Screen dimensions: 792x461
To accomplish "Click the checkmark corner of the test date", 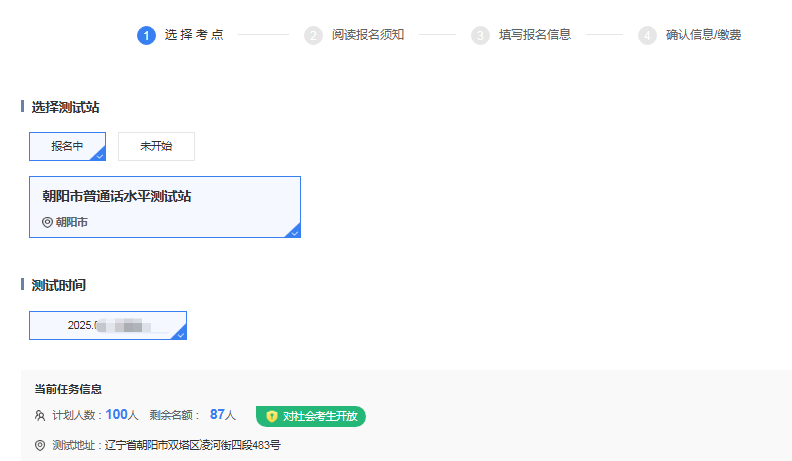I will (x=180, y=334).
